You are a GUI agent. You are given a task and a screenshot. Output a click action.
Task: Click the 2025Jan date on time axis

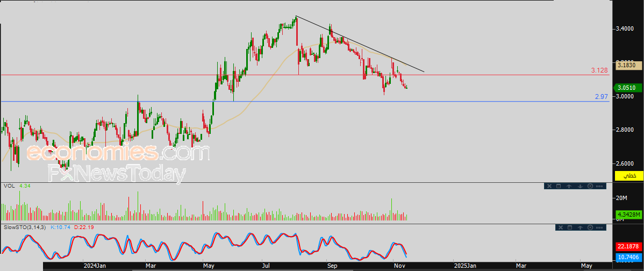click(464, 265)
